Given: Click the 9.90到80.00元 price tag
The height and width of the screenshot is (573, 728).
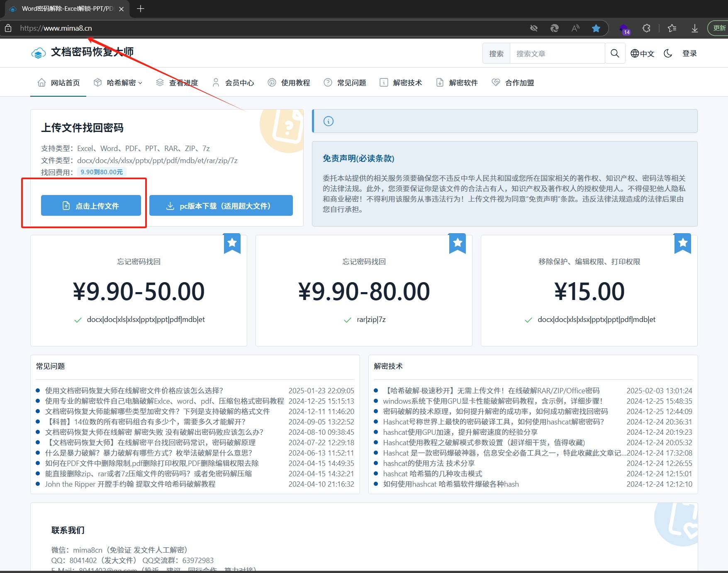Looking at the screenshot, I should (102, 172).
